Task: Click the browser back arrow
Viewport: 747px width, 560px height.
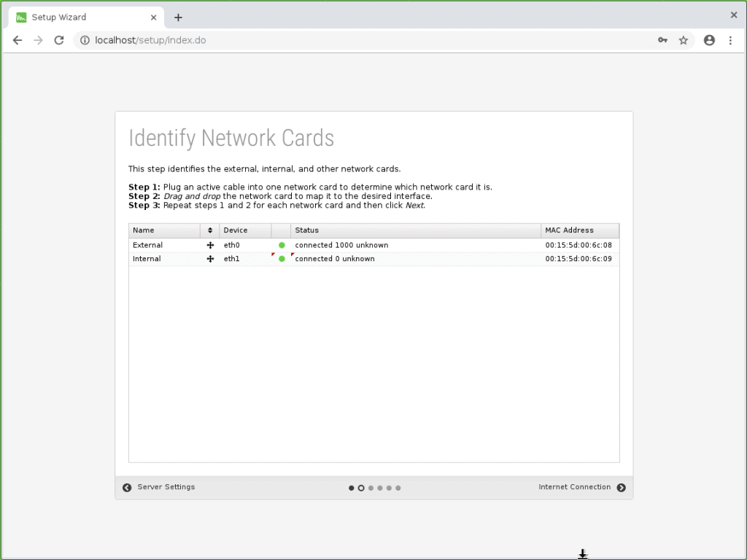Action: click(x=18, y=41)
